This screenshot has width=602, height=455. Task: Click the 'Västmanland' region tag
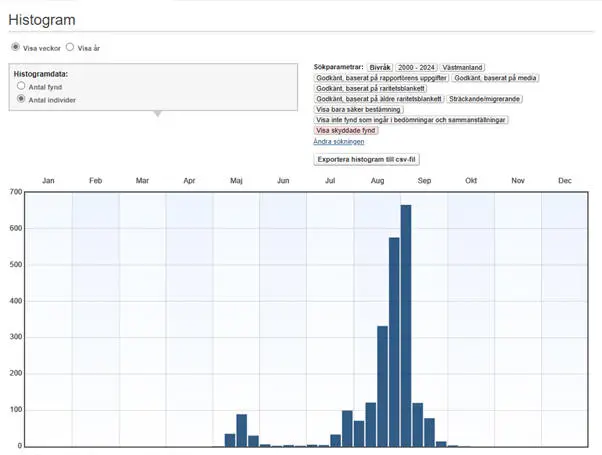[x=464, y=67]
